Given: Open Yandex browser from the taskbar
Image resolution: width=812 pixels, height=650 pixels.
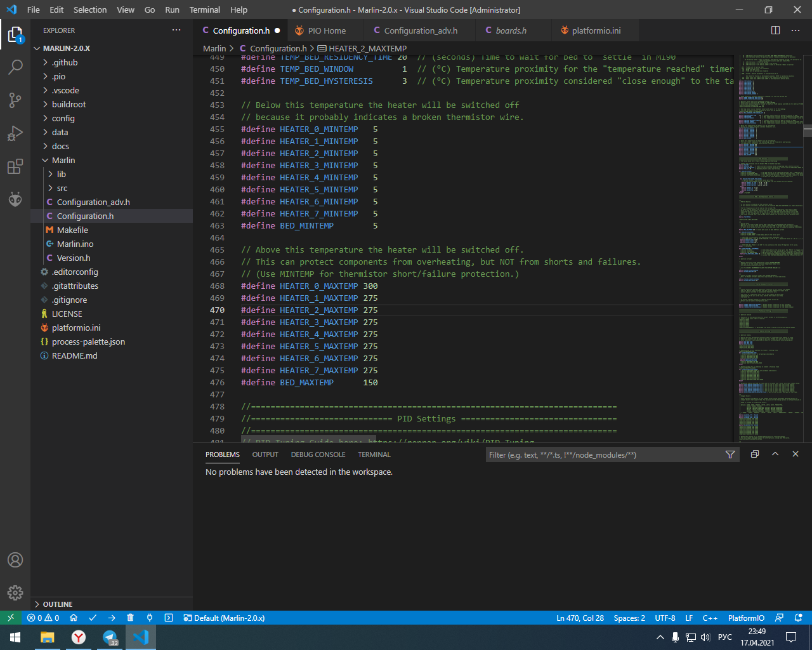Looking at the screenshot, I should pyautogui.click(x=79, y=637).
